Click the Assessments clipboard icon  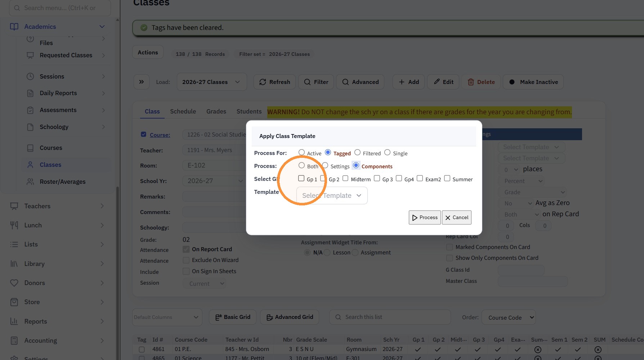click(x=30, y=110)
